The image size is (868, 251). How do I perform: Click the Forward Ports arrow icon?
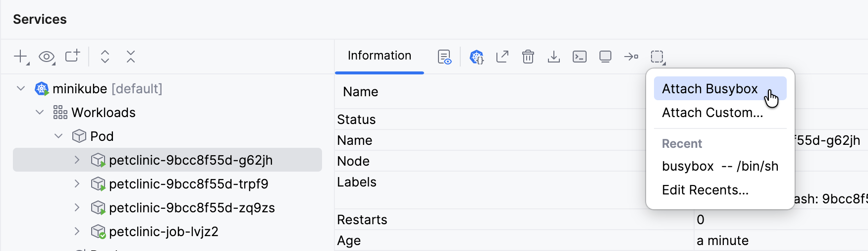[631, 57]
